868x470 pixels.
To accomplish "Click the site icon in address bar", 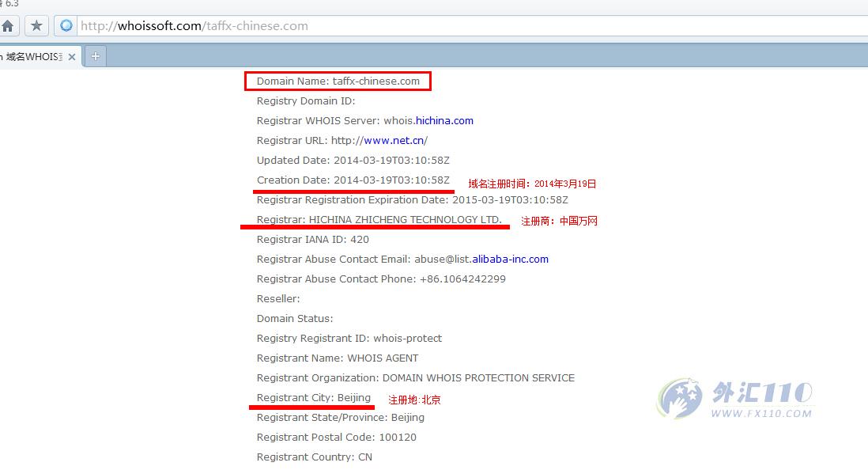I will click(66, 26).
